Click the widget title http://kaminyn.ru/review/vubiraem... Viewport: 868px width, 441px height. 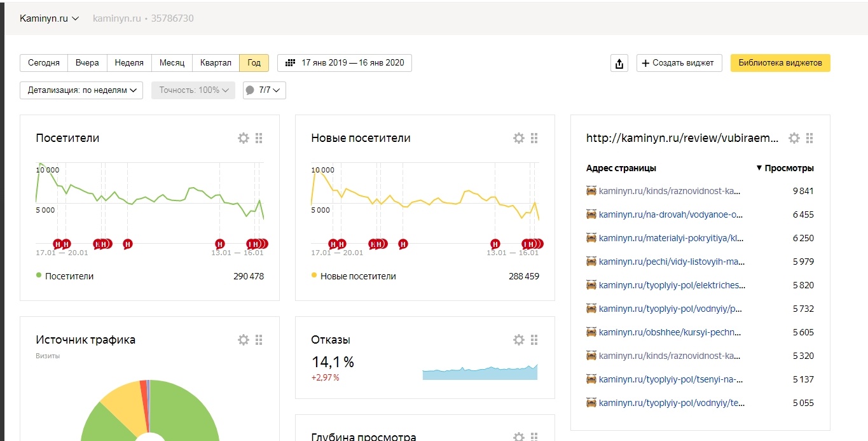[x=682, y=138]
